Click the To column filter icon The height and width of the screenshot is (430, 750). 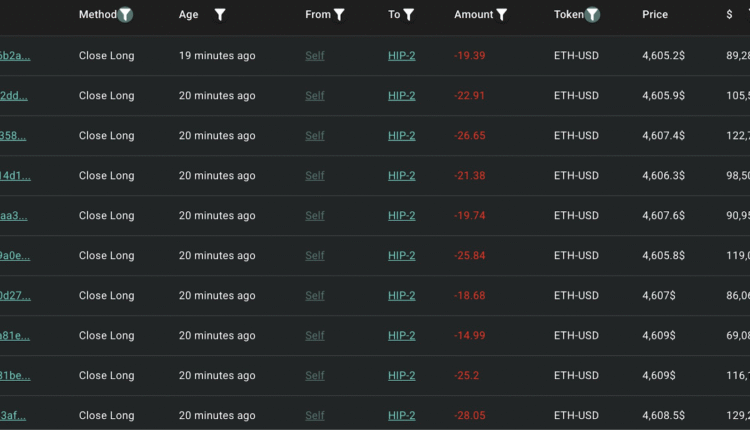409,15
